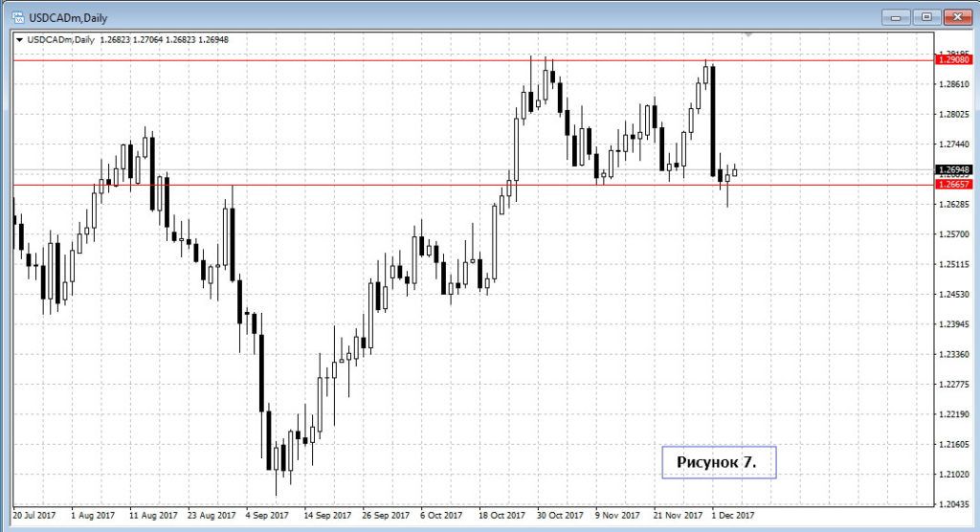Image resolution: width=980 pixels, height=532 pixels.
Task: Click the 18 Oct 2017 date label
Action: pos(505,513)
